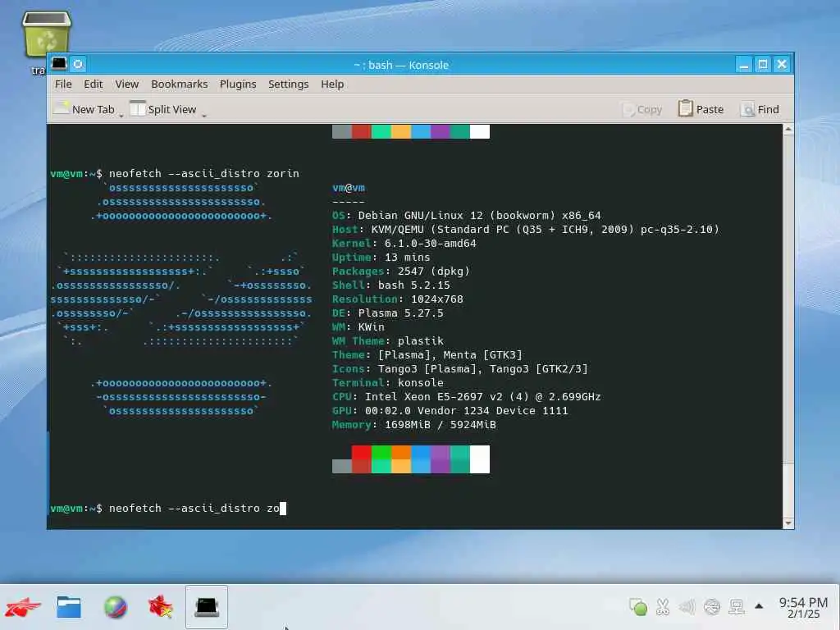Click the Paste toolbar button
The image size is (840, 630).
[701, 109]
